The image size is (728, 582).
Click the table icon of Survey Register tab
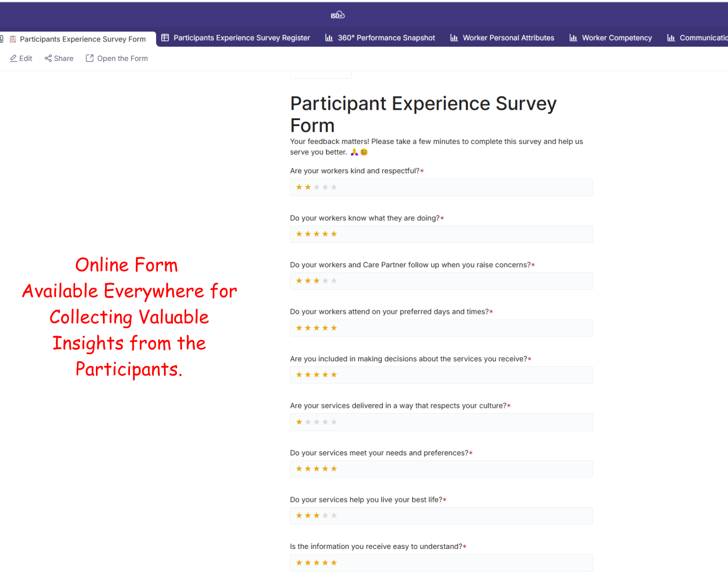[165, 38]
